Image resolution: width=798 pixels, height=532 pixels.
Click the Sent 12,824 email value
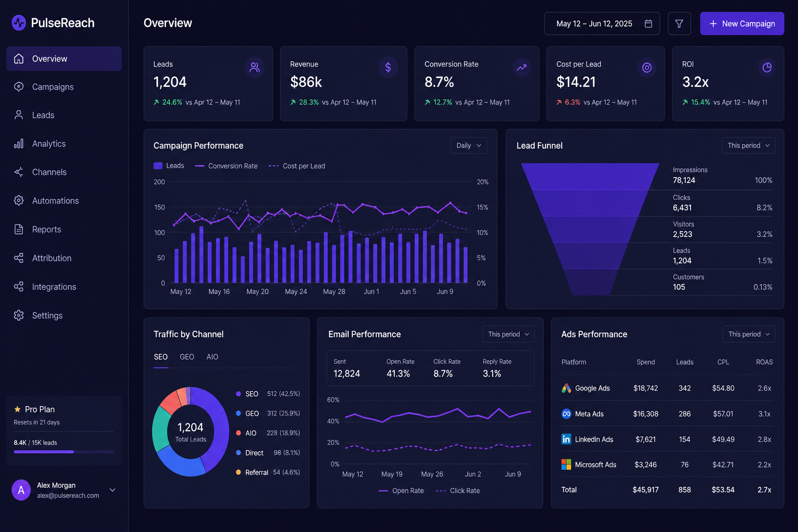point(347,374)
